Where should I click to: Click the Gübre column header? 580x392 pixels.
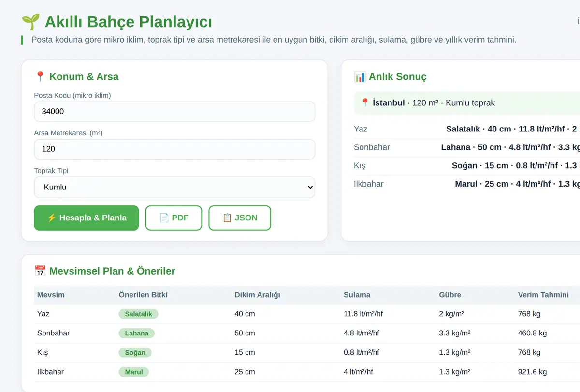(450, 295)
